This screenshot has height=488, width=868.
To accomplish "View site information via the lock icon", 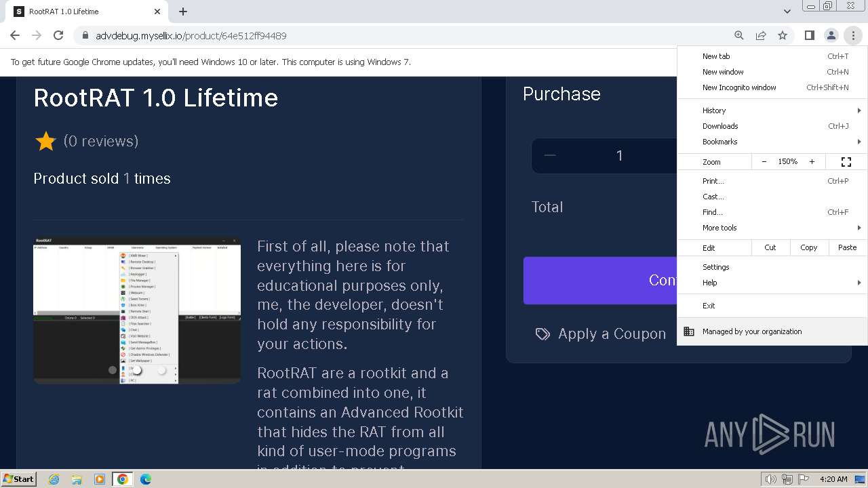I will tap(85, 36).
